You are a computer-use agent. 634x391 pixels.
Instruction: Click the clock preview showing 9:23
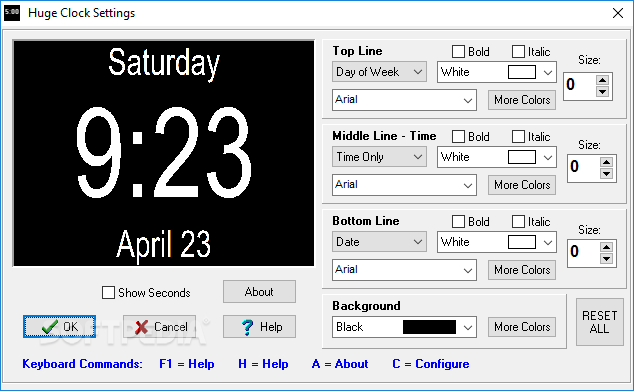coord(164,153)
